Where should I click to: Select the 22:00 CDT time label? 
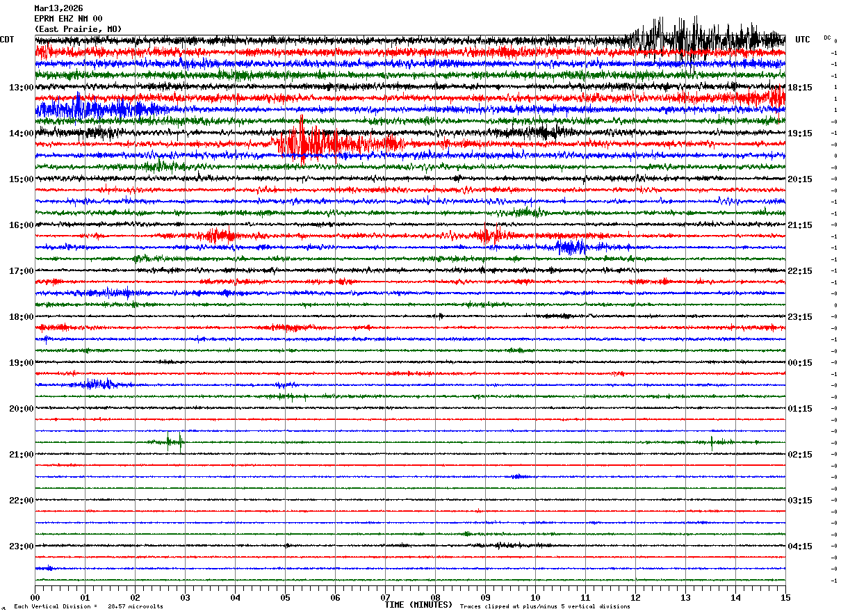coord(21,501)
